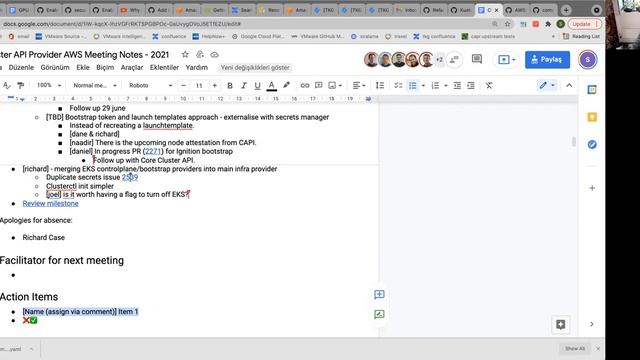Star the document title

coord(185,55)
